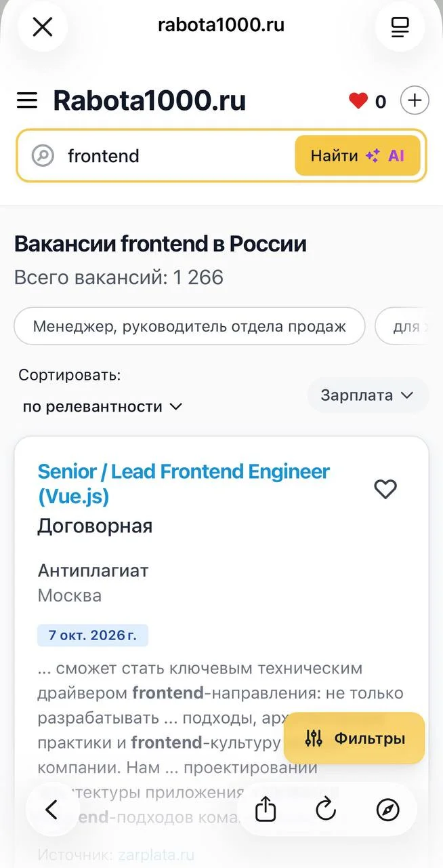Open the Фильтры floating button
Screen dimensions: 443x868
click(x=354, y=738)
